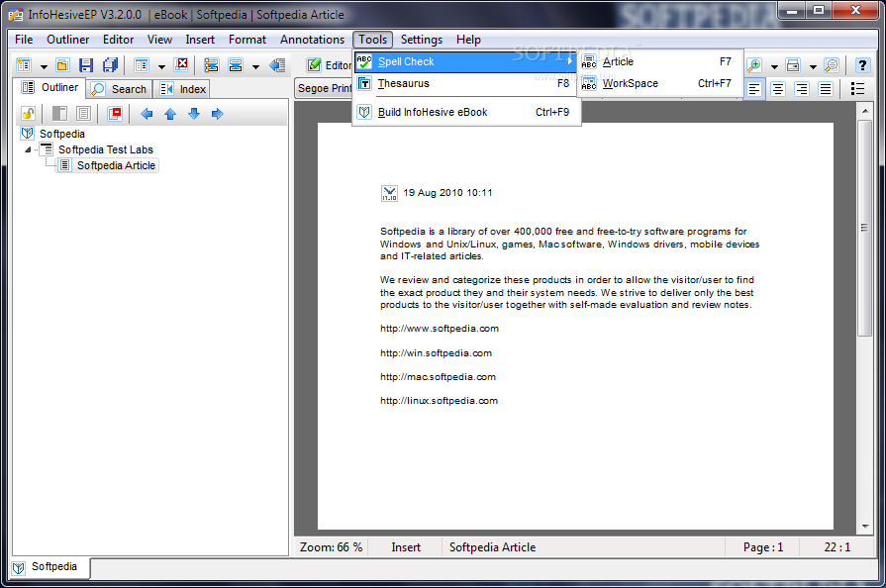Image resolution: width=886 pixels, height=588 pixels.
Task: Click the single floppy save icon
Action: (x=86, y=65)
